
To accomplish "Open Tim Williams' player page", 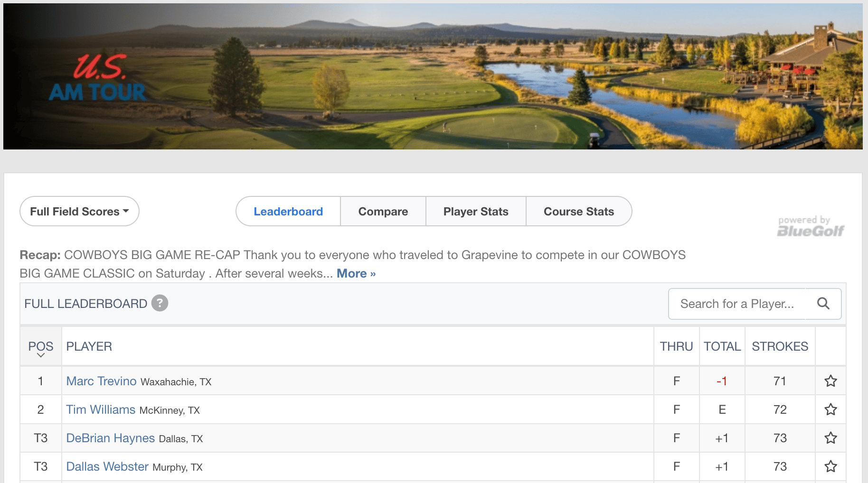I will point(101,409).
